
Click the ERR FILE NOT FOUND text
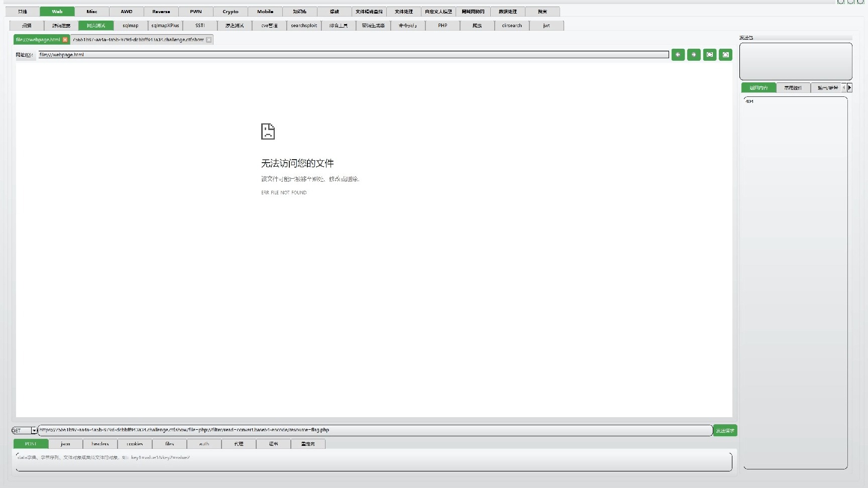coord(284,193)
